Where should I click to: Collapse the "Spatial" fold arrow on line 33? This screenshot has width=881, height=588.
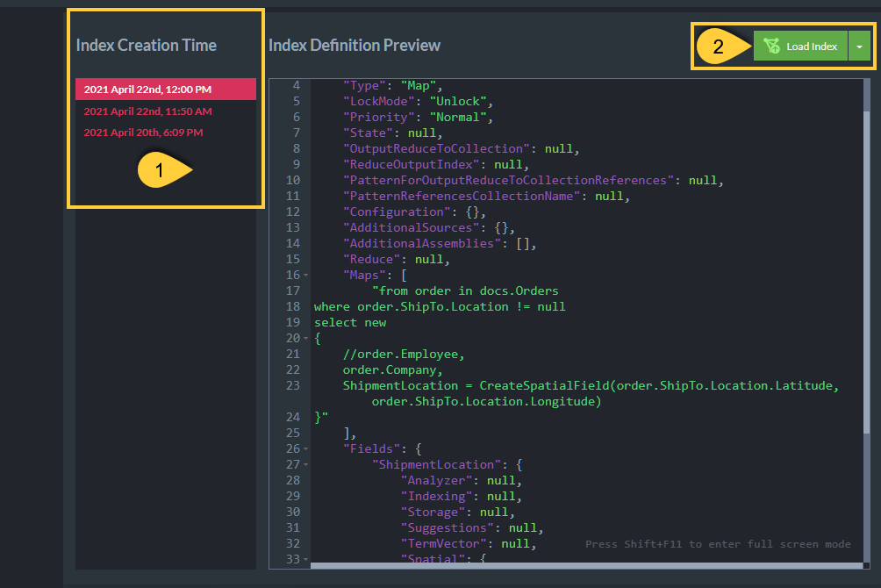click(305, 559)
